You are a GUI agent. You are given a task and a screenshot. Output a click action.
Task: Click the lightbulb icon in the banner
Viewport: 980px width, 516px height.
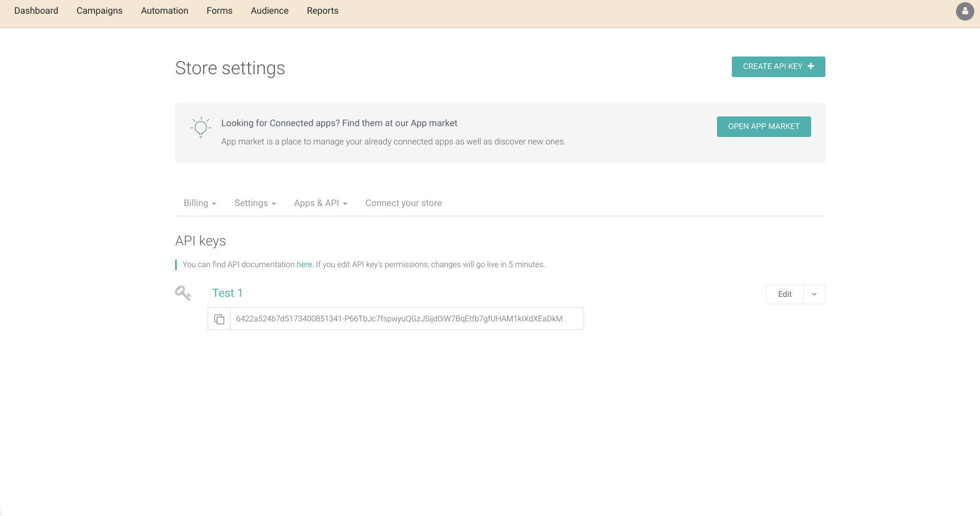(200, 127)
